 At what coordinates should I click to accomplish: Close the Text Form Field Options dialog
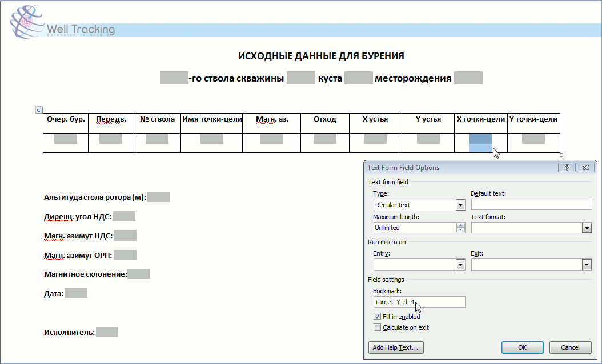[585, 168]
